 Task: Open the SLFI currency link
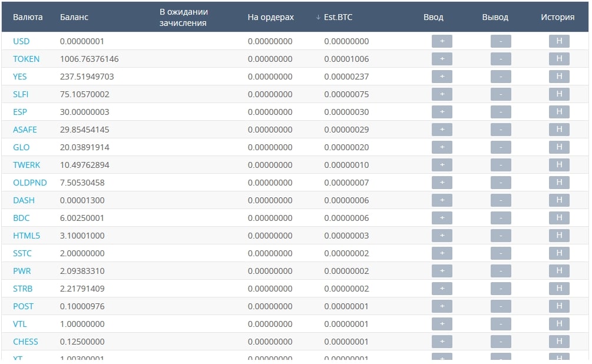(x=21, y=94)
